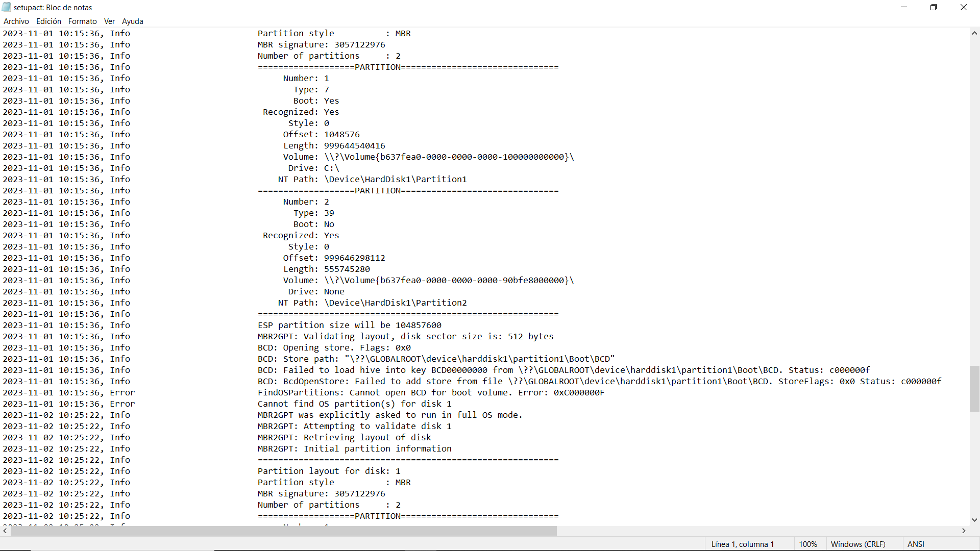Minimize the Bloc de notas window
Viewport: 980px width, 551px height.
pos(904,7)
